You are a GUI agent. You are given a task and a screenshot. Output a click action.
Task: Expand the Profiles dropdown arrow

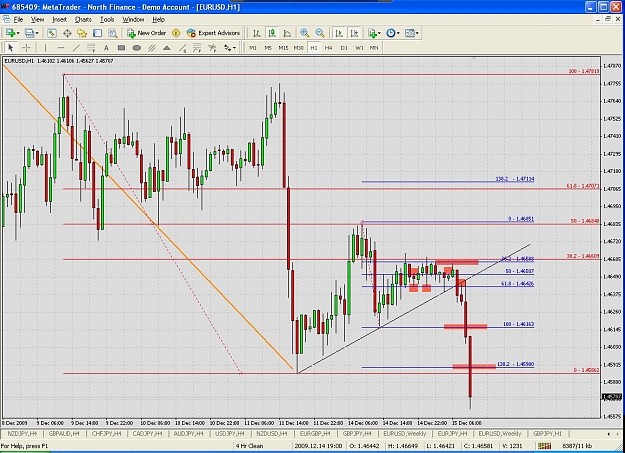[x=37, y=33]
